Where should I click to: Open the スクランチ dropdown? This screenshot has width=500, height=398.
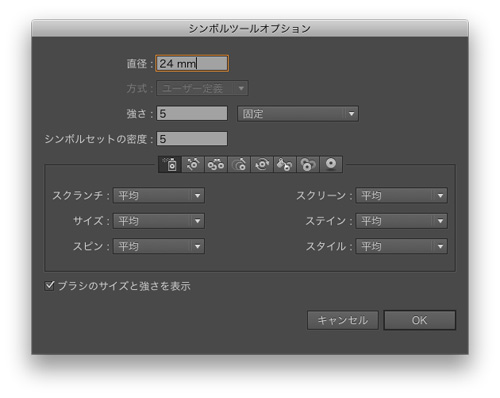[x=159, y=195]
